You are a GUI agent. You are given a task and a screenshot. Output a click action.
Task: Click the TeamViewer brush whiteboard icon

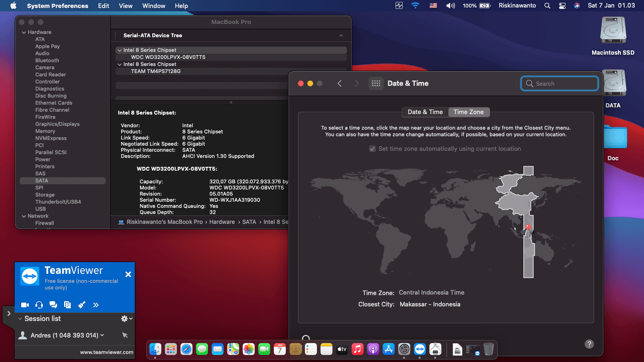(x=82, y=305)
